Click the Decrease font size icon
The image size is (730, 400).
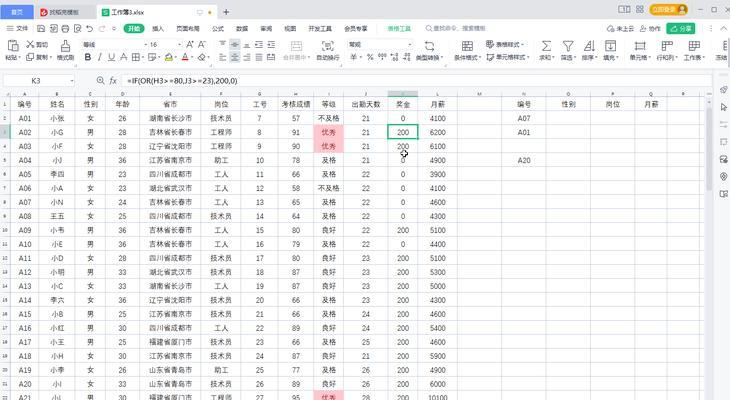pos(202,44)
